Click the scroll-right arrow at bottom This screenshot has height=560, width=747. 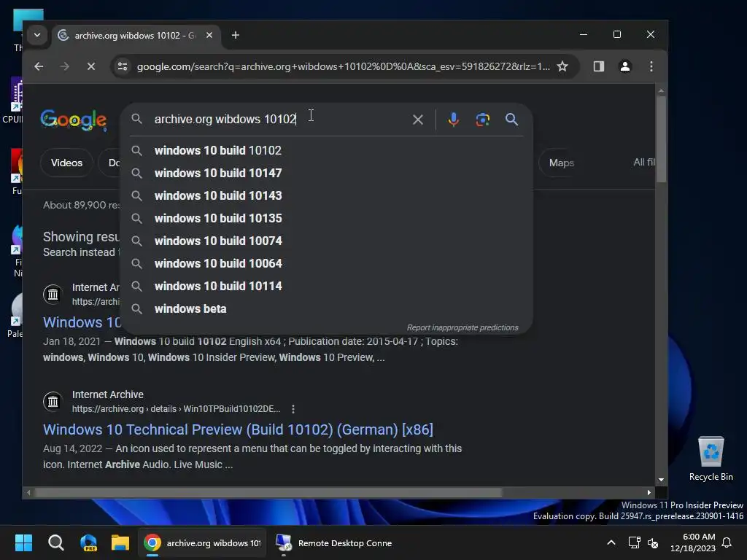click(649, 493)
